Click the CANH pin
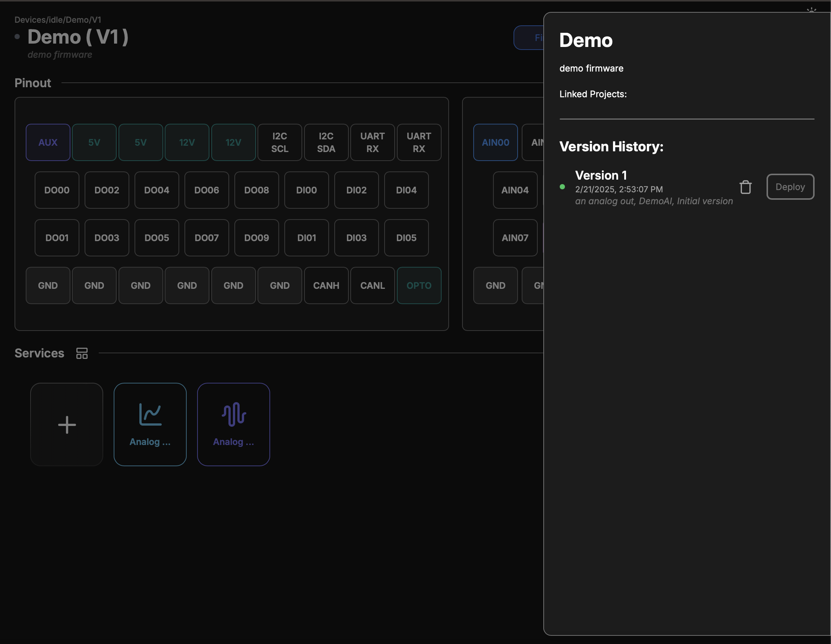 click(x=326, y=285)
